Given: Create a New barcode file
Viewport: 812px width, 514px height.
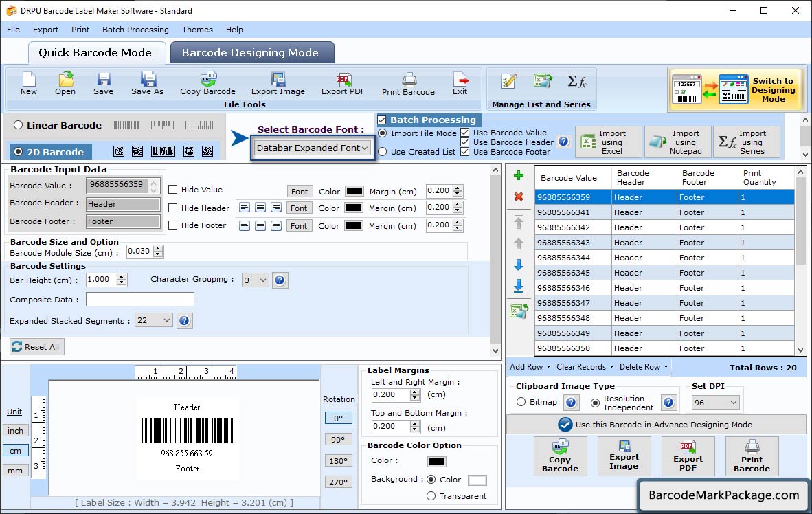Looking at the screenshot, I should (28, 83).
